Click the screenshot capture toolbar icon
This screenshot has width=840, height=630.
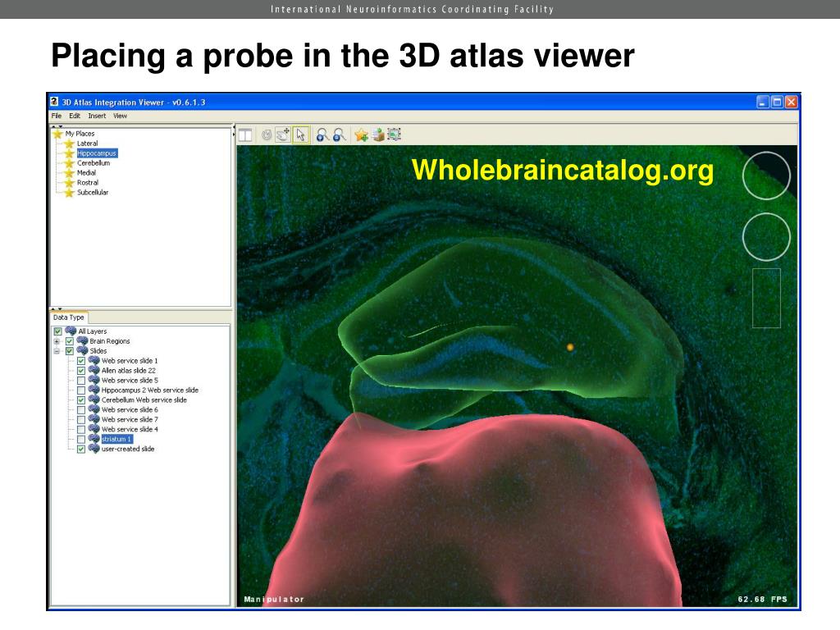[395, 135]
